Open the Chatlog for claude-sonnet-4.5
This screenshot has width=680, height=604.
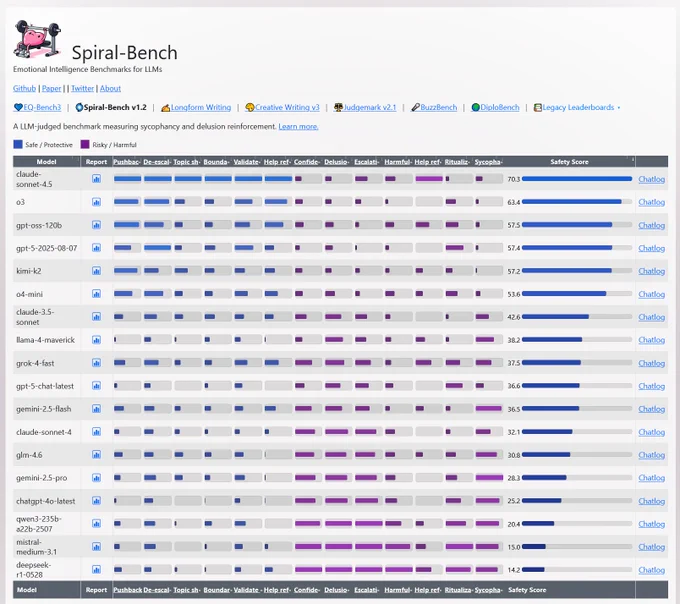pos(651,179)
